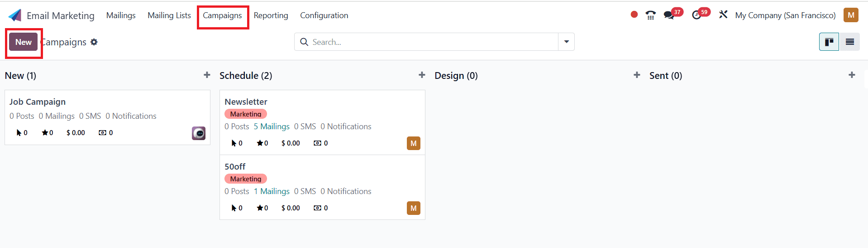Click "$ 0.00" on Newsletter card
Image resolution: width=868 pixels, height=248 pixels.
[291, 143]
